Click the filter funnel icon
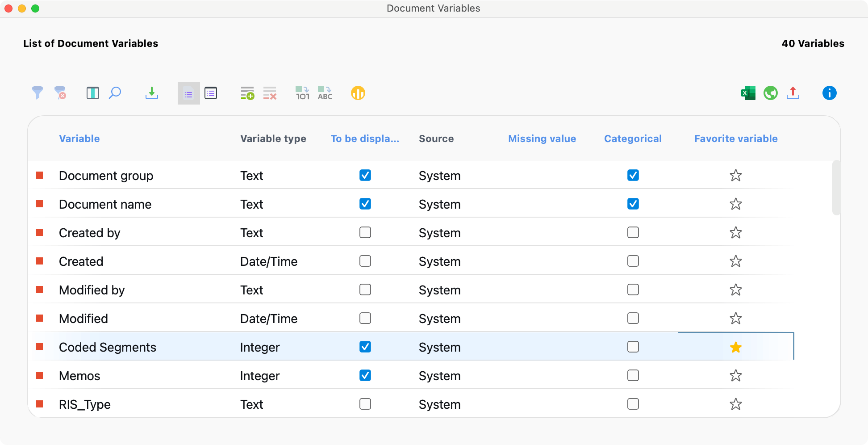 click(x=38, y=93)
